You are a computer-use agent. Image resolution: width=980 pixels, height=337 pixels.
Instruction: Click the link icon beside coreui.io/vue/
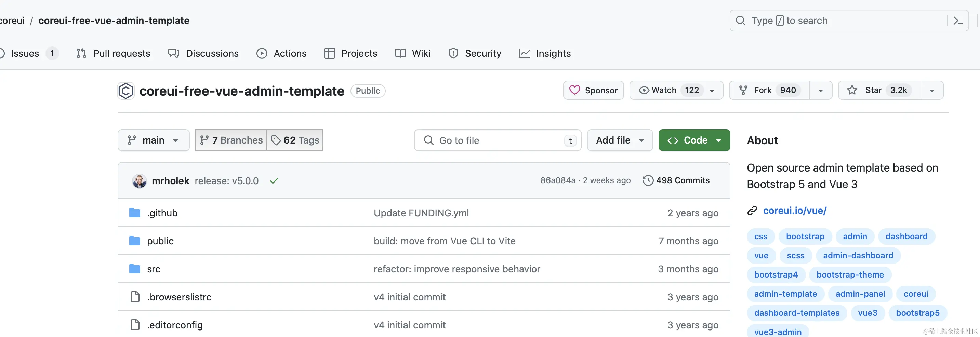(x=752, y=211)
